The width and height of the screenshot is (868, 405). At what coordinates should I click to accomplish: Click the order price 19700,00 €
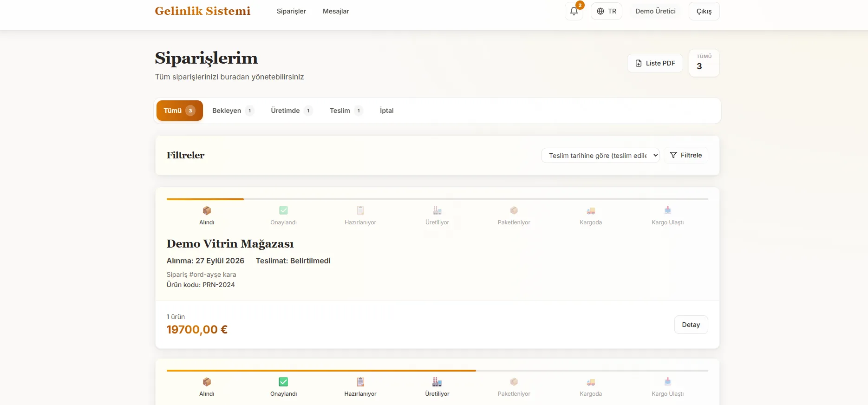click(197, 329)
